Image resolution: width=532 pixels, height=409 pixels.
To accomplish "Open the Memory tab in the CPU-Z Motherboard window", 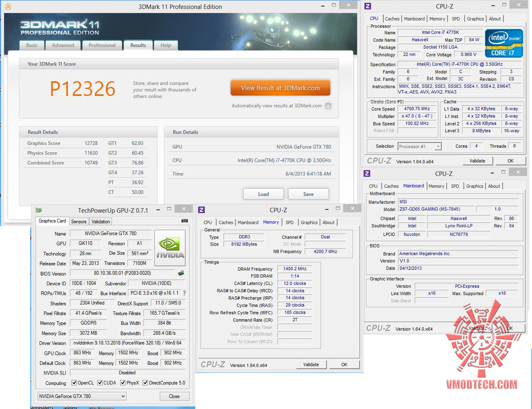I will (436, 186).
